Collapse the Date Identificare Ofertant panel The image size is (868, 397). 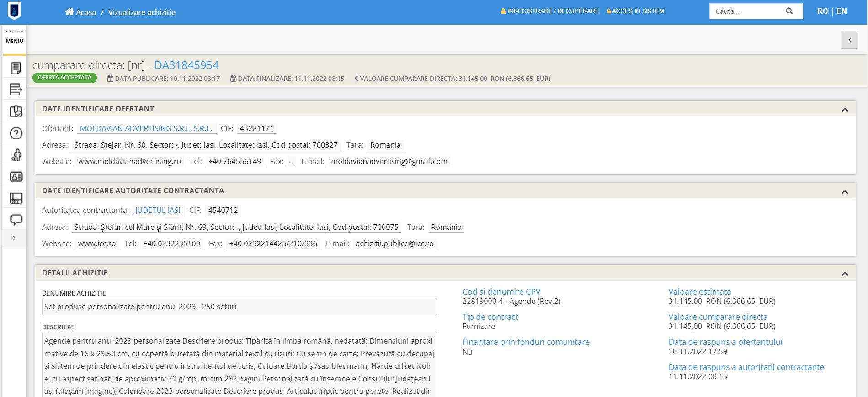(845, 110)
